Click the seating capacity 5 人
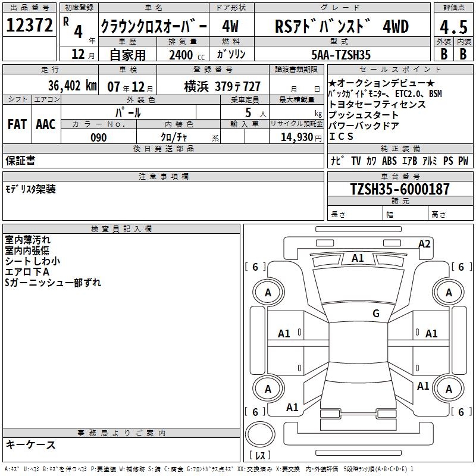 256,113
